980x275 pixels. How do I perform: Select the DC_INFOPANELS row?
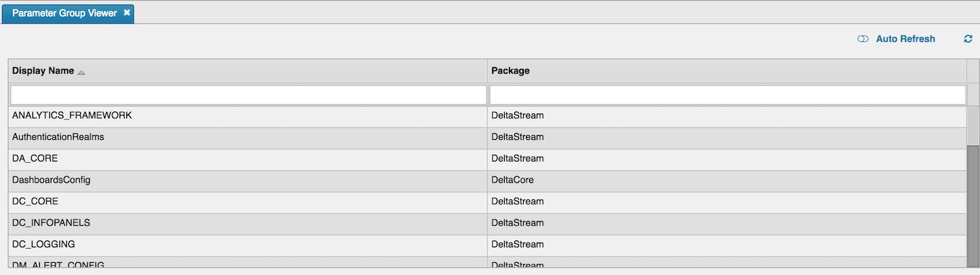(487, 224)
